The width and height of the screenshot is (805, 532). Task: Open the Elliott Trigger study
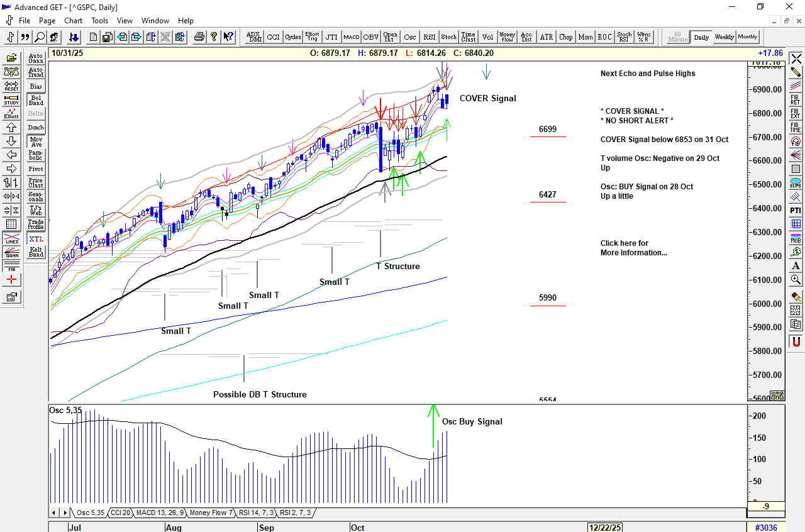[x=312, y=37]
